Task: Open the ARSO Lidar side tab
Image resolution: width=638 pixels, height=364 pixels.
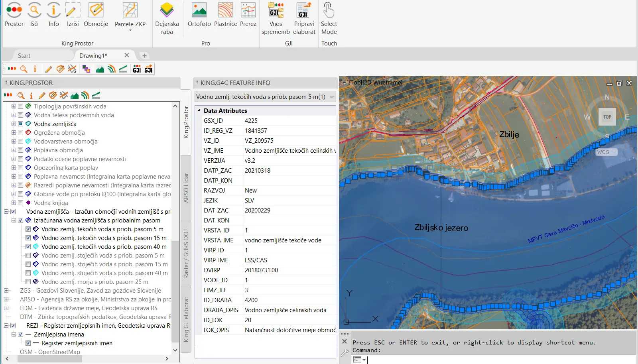Action: tap(186, 188)
